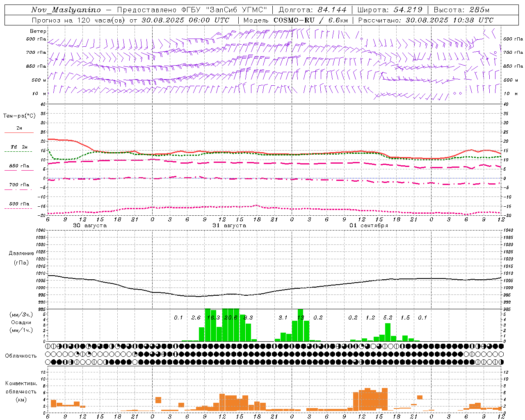Click the (мм/3ч.) precipitation unit label
Image resolution: width=525 pixels, height=420 pixels.
(x=21, y=315)
